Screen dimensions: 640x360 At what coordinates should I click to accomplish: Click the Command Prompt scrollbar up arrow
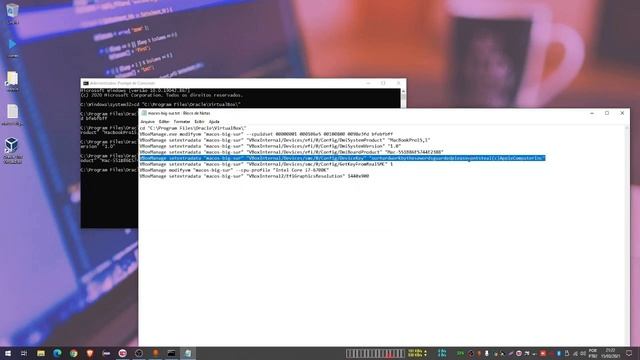click(x=403, y=91)
